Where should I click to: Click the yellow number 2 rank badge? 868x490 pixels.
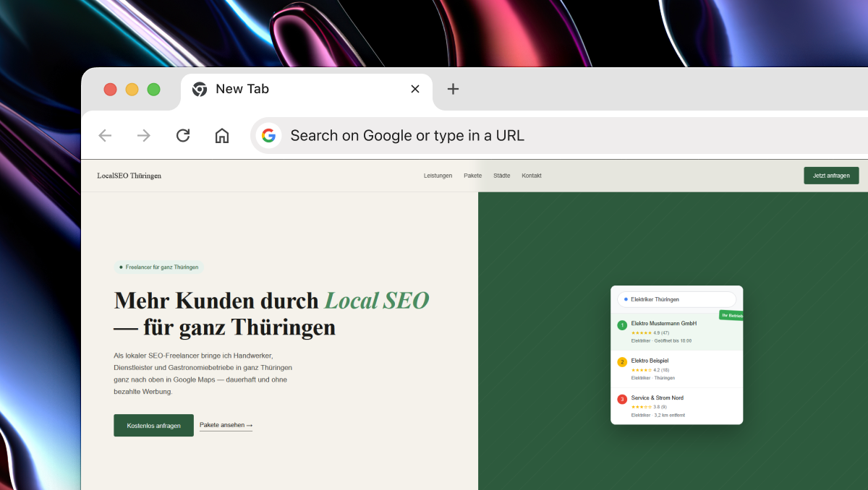[x=622, y=362]
